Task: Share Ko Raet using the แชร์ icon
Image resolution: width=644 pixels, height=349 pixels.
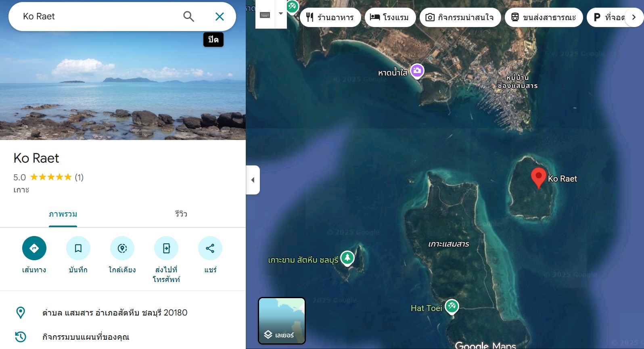Action: click(210, 248)
